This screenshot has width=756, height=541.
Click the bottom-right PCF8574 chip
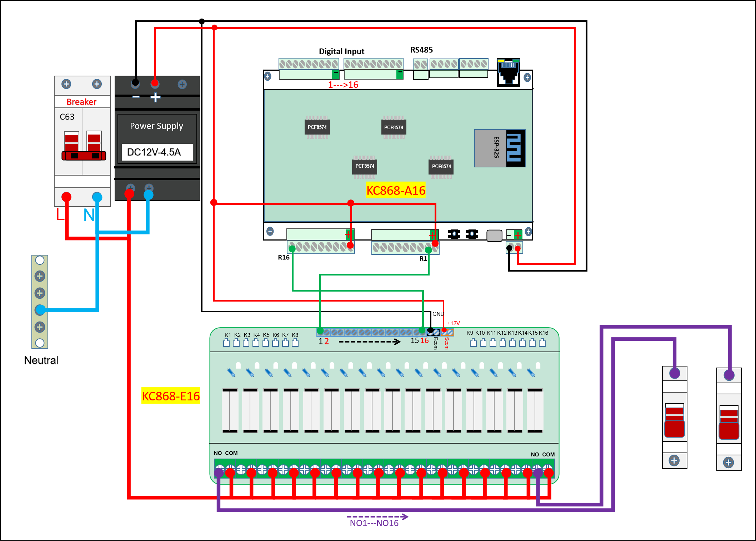pos(441,166)
